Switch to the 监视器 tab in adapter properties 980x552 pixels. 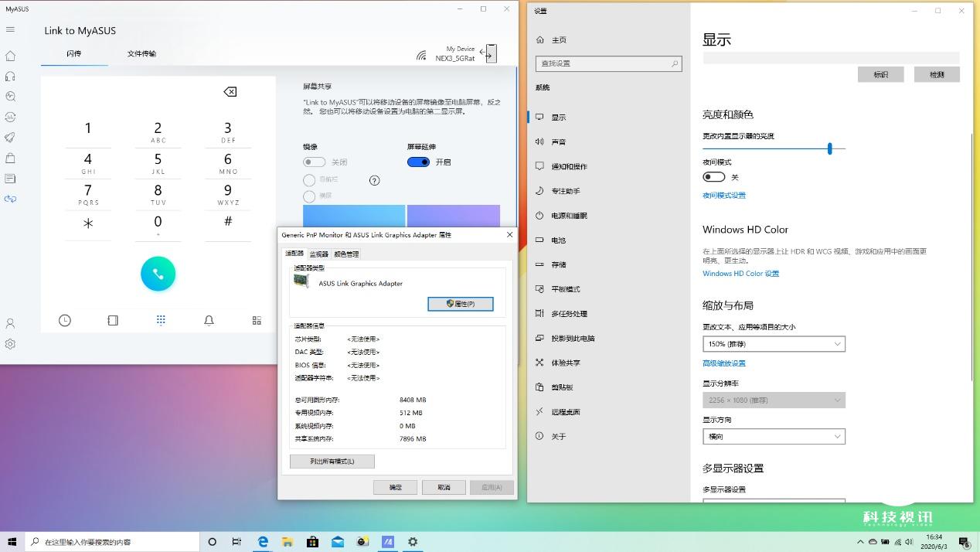click(318, 253)
